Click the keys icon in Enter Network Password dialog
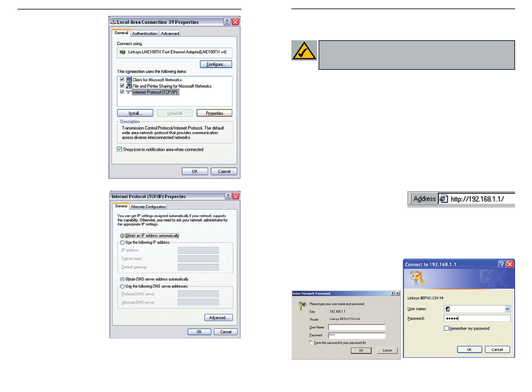 [x=302, y=306]
